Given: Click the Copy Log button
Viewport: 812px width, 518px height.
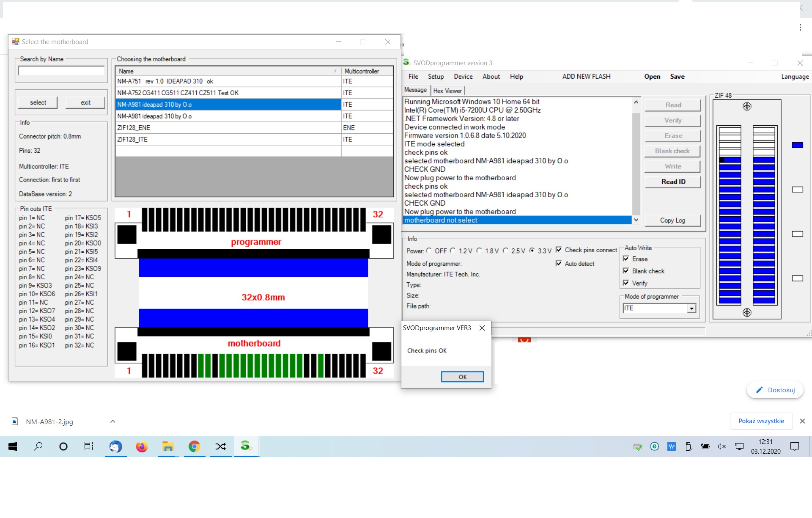Looking at the screenshot, I should 672,220.
